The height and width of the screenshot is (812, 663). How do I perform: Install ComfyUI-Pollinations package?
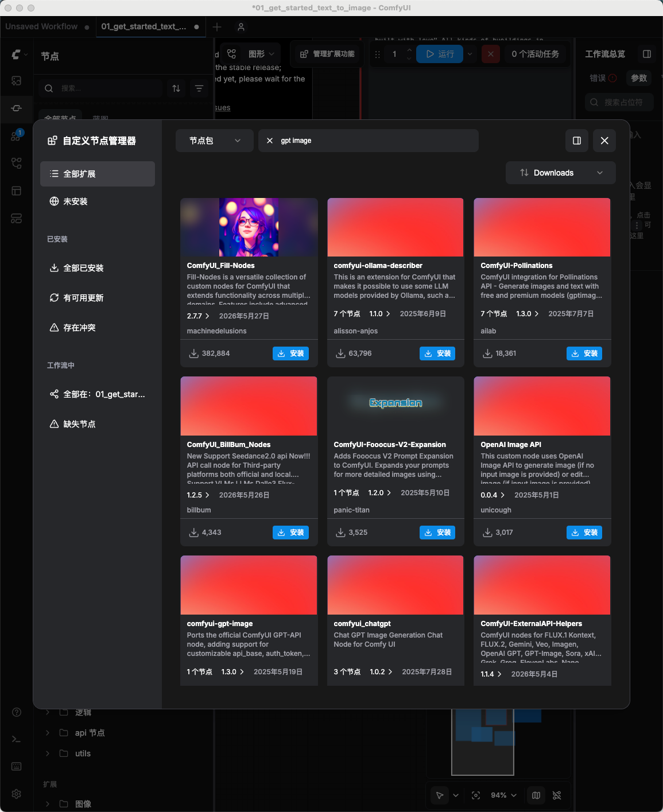[x=584, y=353]
